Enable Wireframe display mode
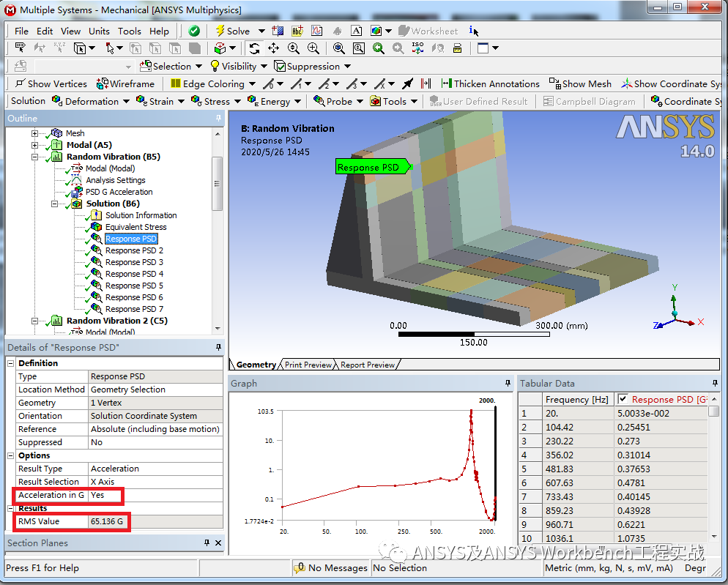This screenshot has height=585, width=728. click(x=125, y=84)
